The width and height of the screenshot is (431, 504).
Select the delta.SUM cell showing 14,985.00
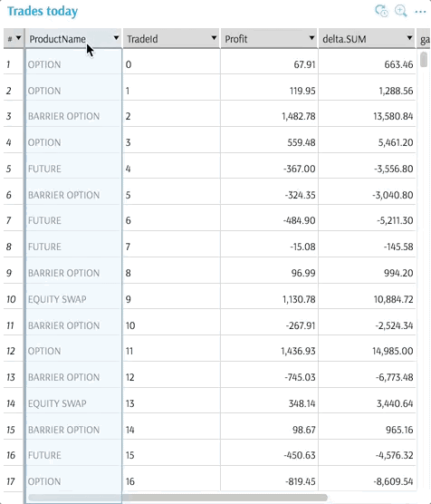pos(367,351)
